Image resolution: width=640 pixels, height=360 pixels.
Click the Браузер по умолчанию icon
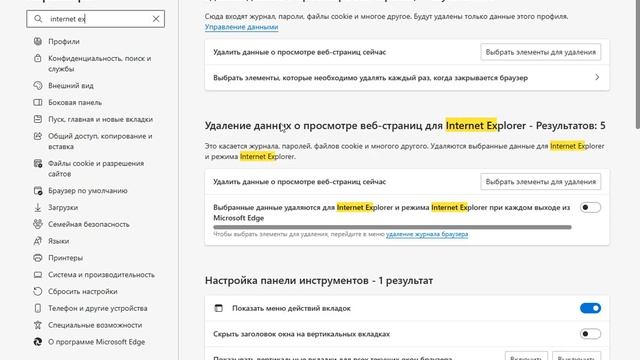tap(38, 191)
